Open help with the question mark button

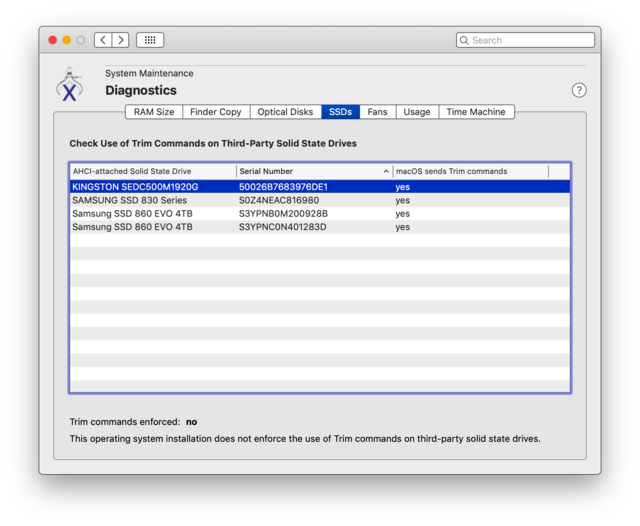[579, 90]
